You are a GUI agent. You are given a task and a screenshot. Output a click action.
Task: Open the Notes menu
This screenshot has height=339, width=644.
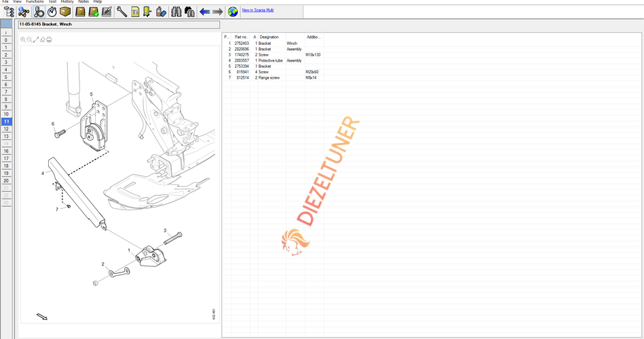(83, 1)
